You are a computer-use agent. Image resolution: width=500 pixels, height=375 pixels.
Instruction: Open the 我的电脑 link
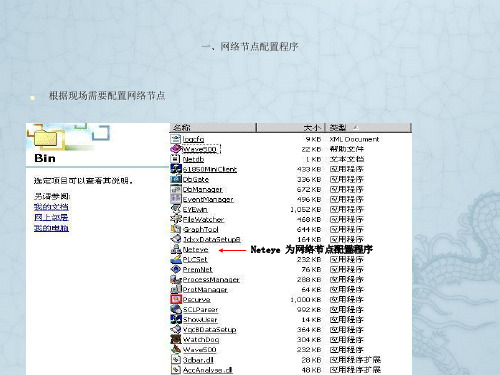51,228
